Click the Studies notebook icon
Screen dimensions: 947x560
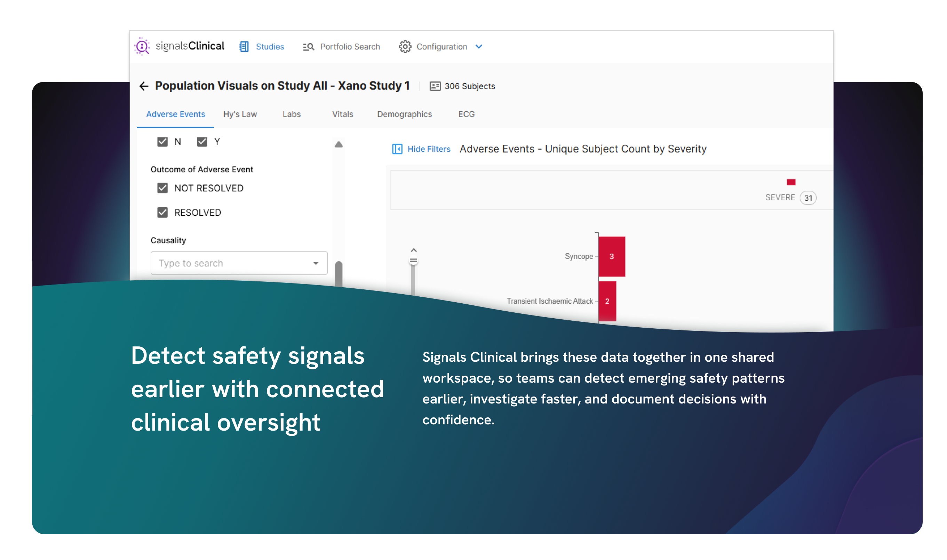click(x=244, y=46)
